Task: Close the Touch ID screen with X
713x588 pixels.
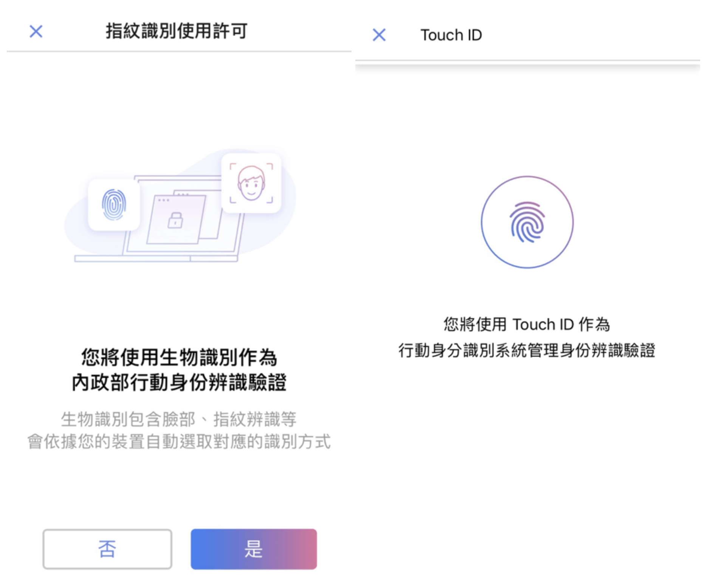Action: [379, 35]
